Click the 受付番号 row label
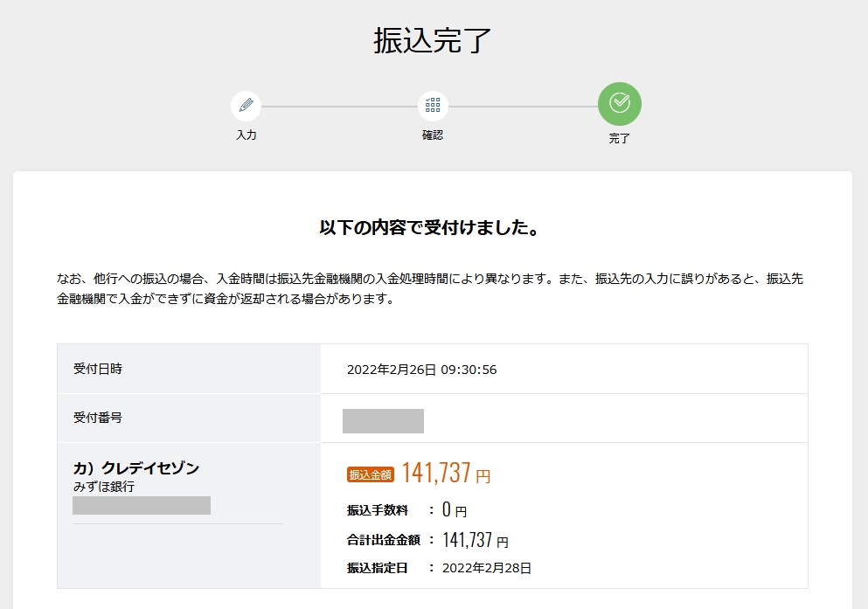Screen dimensions: 868x609 98,418
